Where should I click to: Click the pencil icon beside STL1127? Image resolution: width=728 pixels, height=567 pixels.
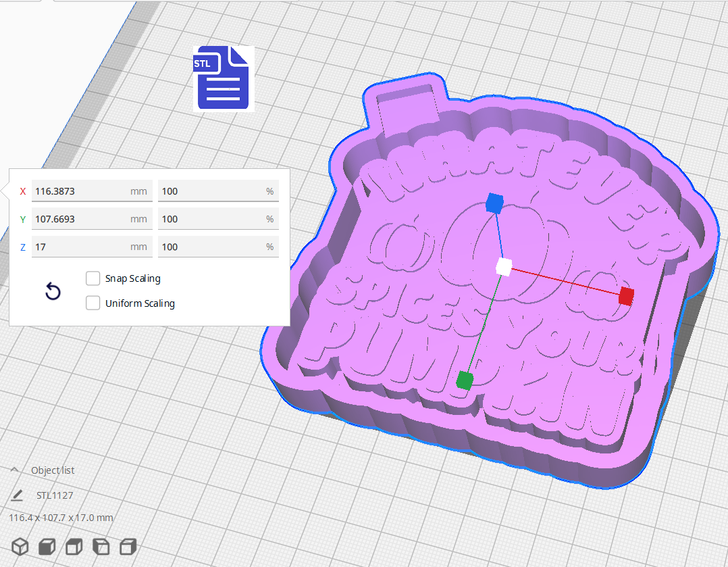tap(17, 495)
